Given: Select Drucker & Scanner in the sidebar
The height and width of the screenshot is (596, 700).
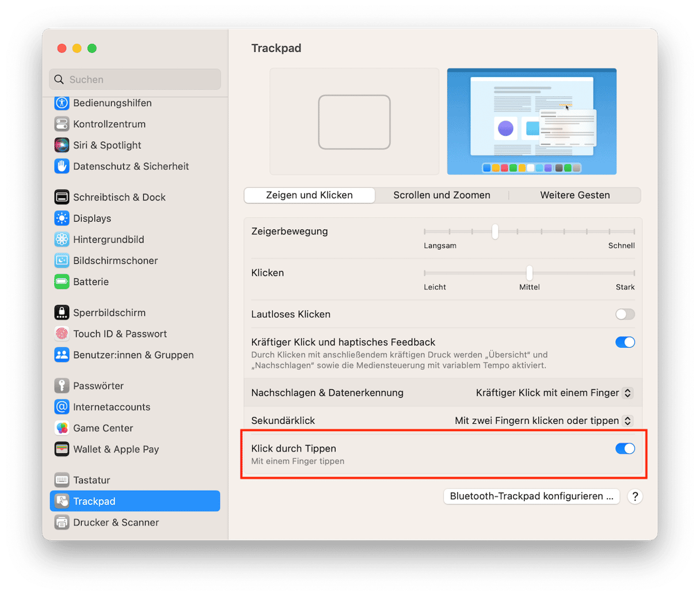Looking at the screenshot, I should 115,522.
